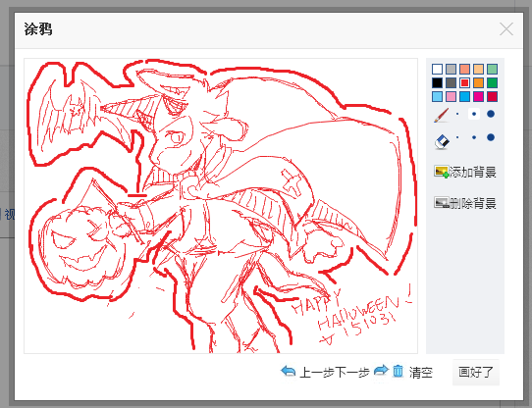Choose the largest eraser size dot

pyautogui.click(x=491, y=137)
